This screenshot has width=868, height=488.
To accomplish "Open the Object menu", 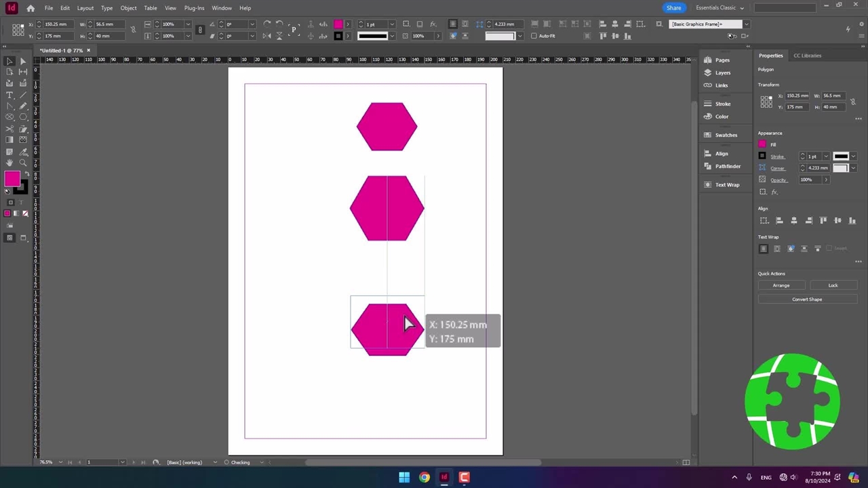I will point(128,8).
